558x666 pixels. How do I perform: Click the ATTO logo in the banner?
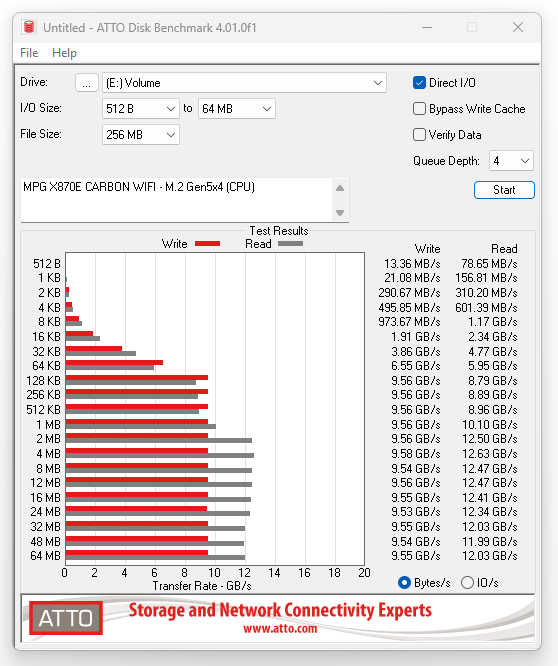tap(66, 618)
